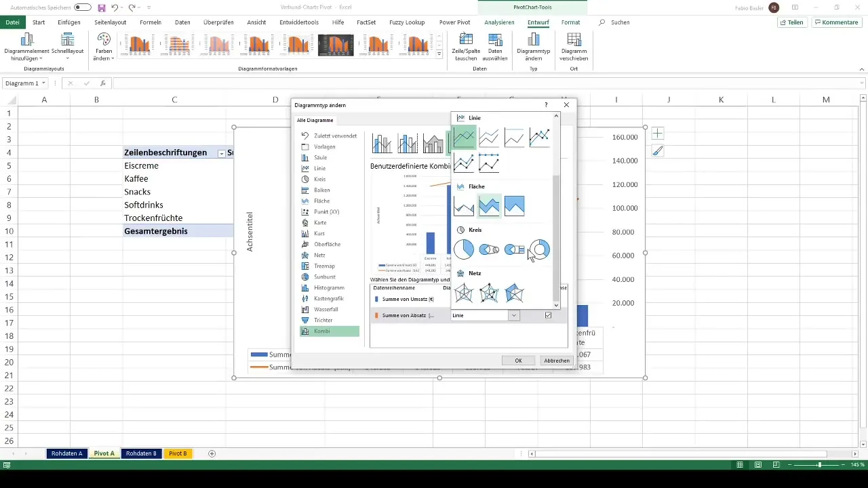Select the radar with markers subtype
The width and height of the screenshot is (868, 488).
(489, 293)
